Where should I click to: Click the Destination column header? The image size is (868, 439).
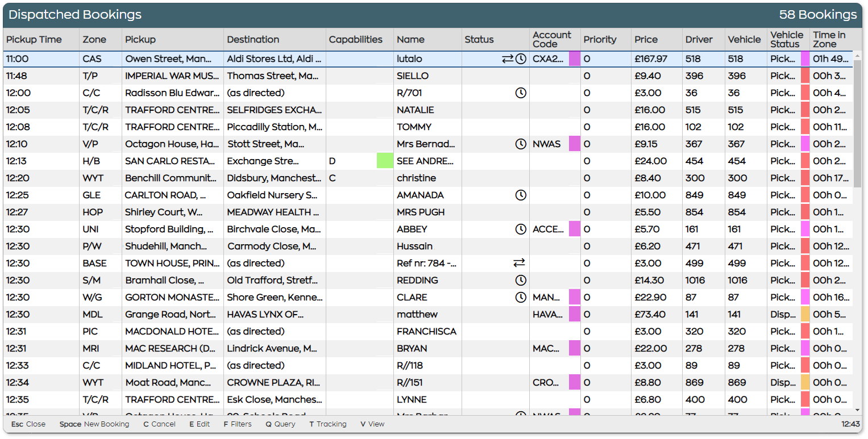[x=275, y=40]
